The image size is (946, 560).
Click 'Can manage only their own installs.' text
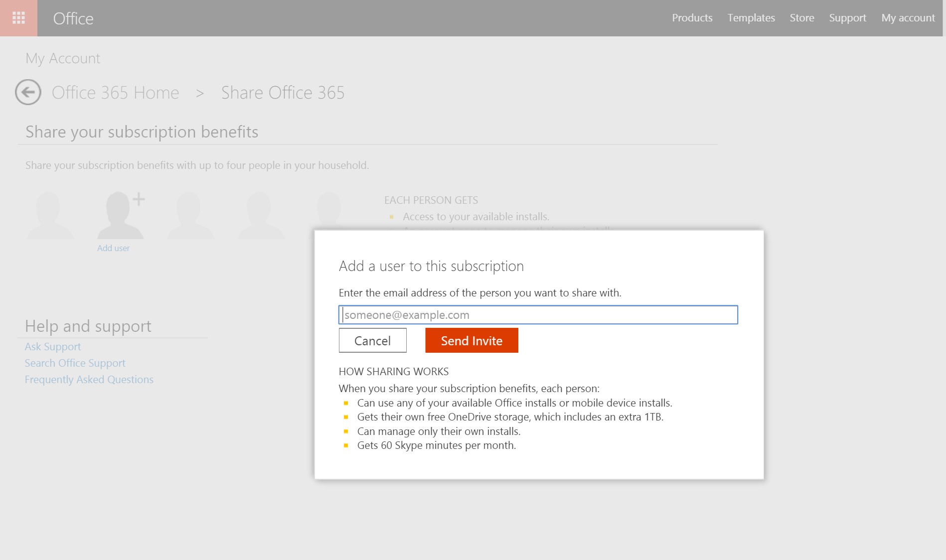[x=439, y=431]
